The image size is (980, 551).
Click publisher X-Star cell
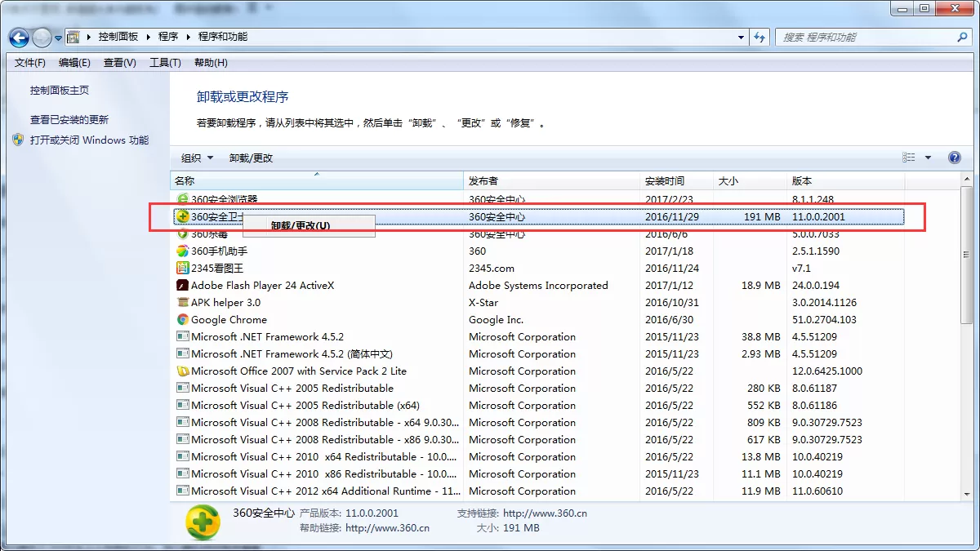pyautogui.click(x=483, y=303)
